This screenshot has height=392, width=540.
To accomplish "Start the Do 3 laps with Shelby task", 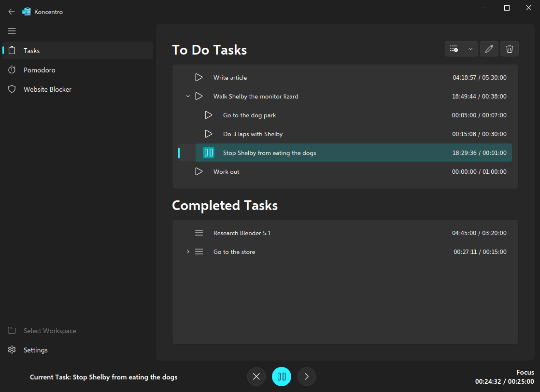I will point(208,134).
